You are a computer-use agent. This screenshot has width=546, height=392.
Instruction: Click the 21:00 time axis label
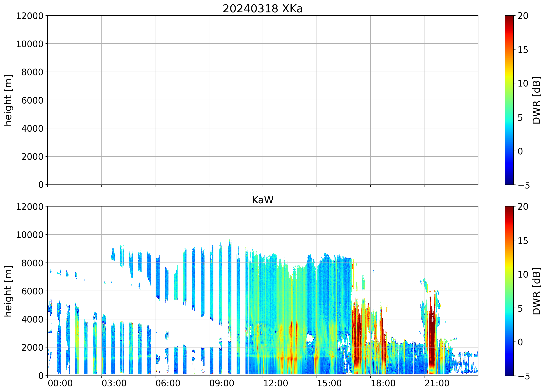437,383
